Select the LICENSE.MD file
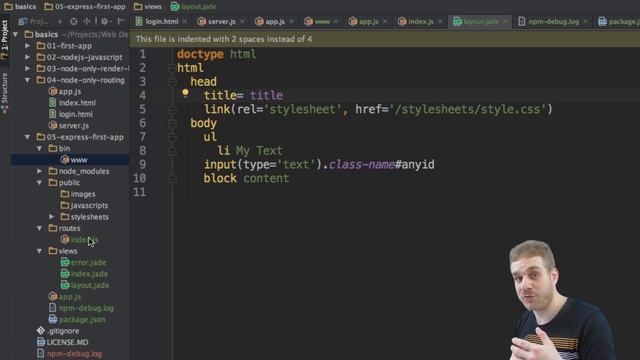 pos(62,342)
